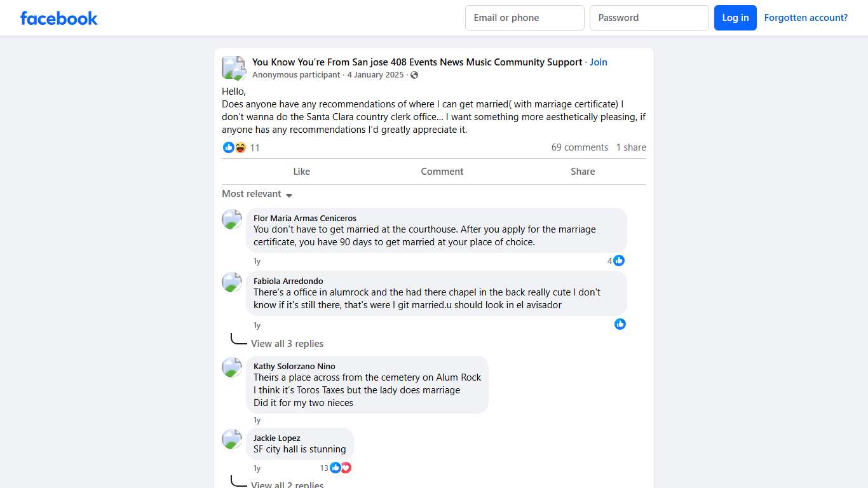This screenshot has width=868, height=488.
Task: Click Kathy Solorzano Nino's profile avatar
Action: 232,367
